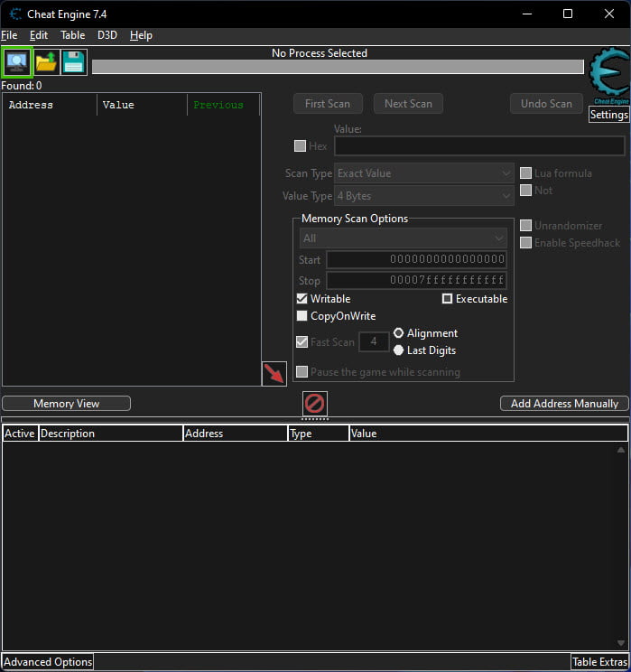
Task: Check Pause the game while scanning
Action: click(x=302, y=371)
